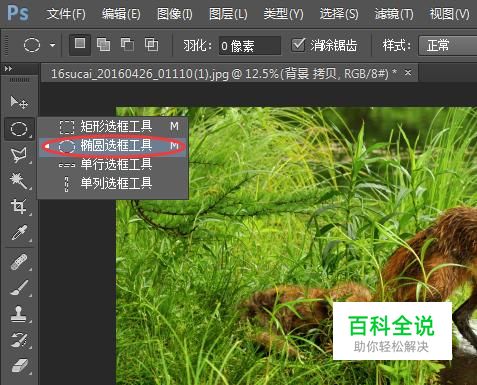477x385 pixels.
Task: Select the Polygonal Lasso tool
Action: (19, 155)
